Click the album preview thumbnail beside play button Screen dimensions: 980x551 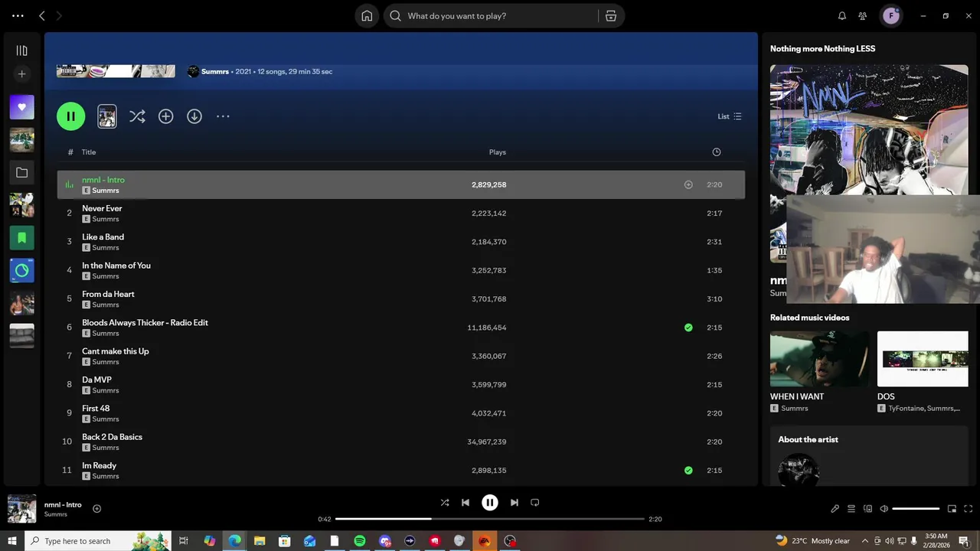coord(107,116)
